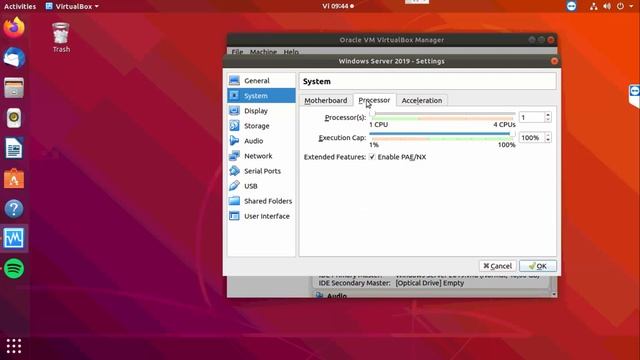This screenshot has height=360, width=640.
Task: Click the Execution Cap slider handle
Action: click(x=512, y=133)
